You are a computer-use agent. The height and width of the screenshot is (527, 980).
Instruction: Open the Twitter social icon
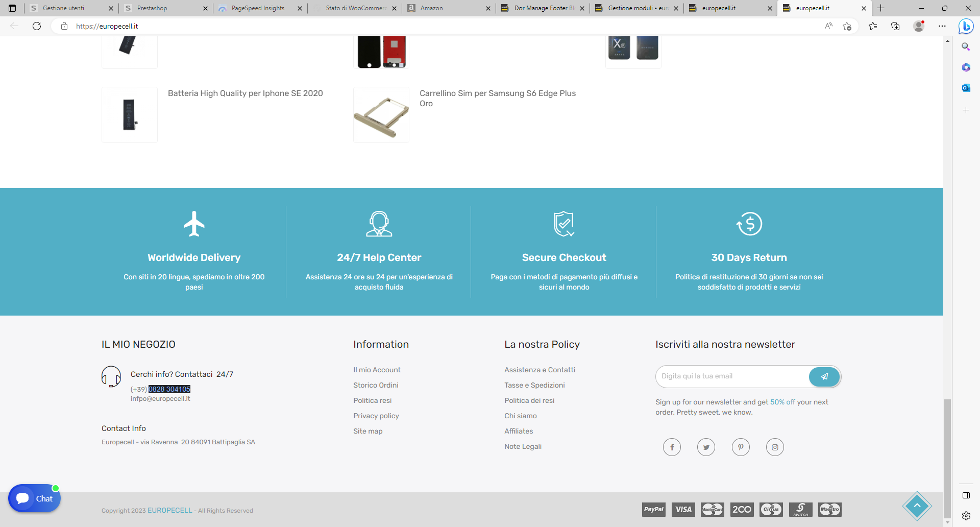pos(706,447)
